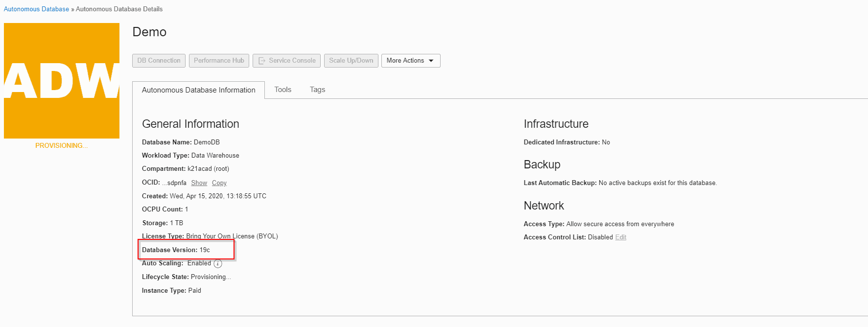Go back to Autonomous Database breadcrumb

coord(36,9)
